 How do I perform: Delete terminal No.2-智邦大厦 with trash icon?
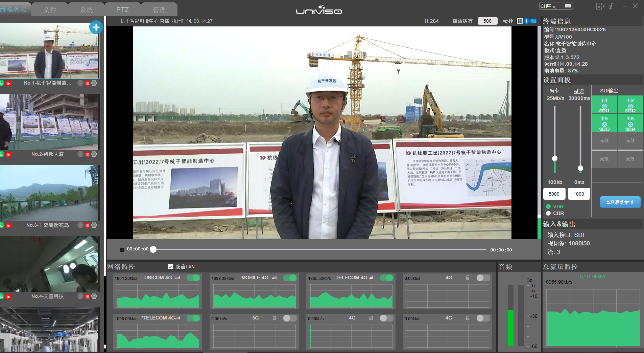point(87,154)
